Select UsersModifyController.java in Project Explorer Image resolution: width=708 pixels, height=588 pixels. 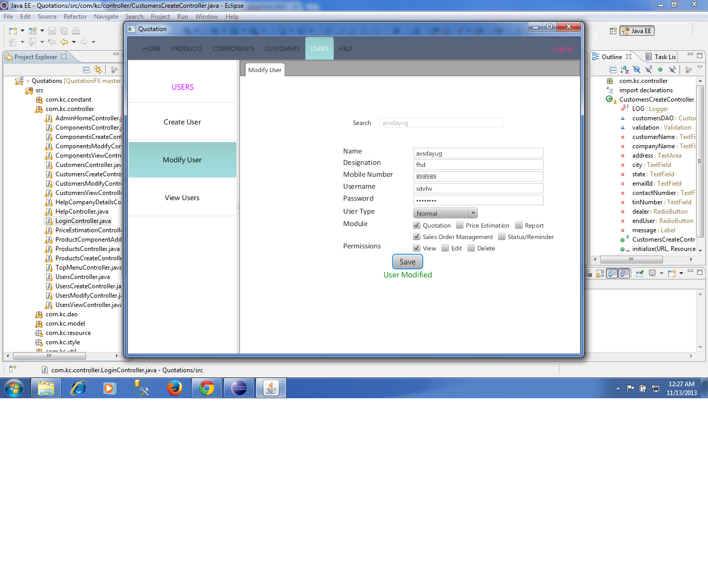tap(83, 296)
